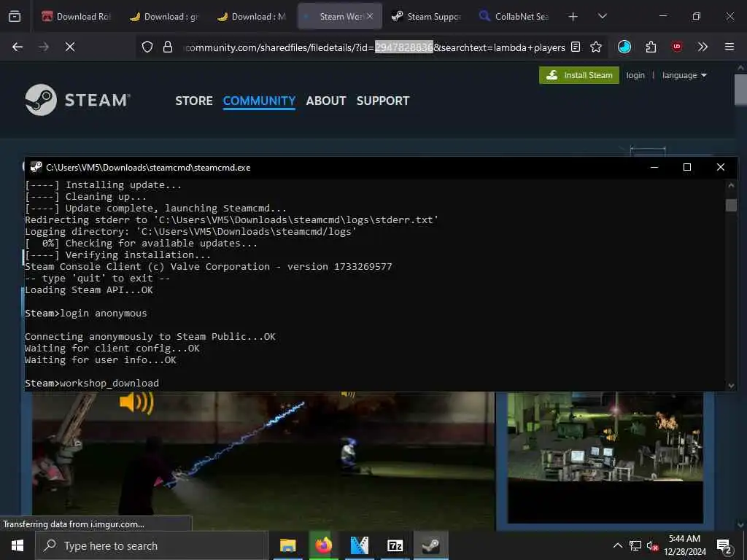Open clock and date flyout
This screenshot has width=747, height=560.
tap(684, 545)
